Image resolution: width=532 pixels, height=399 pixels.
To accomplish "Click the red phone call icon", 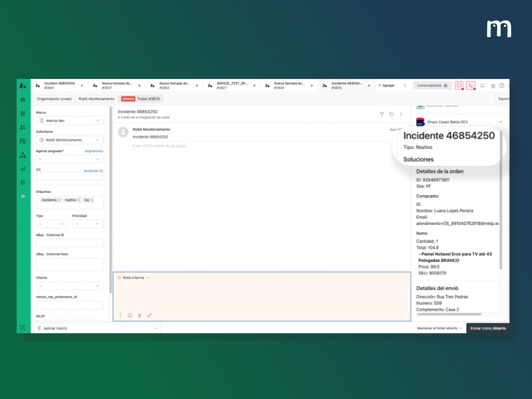I will point(471,86).
